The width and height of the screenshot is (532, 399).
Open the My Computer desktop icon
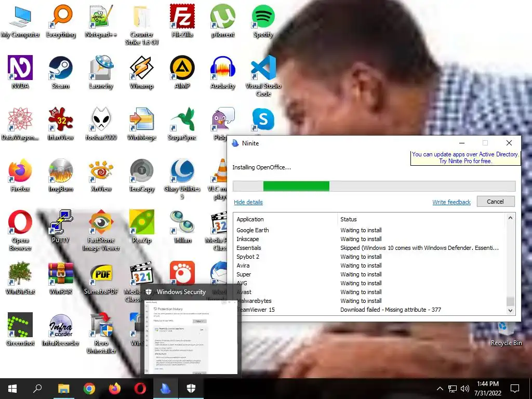pos(20,21)
